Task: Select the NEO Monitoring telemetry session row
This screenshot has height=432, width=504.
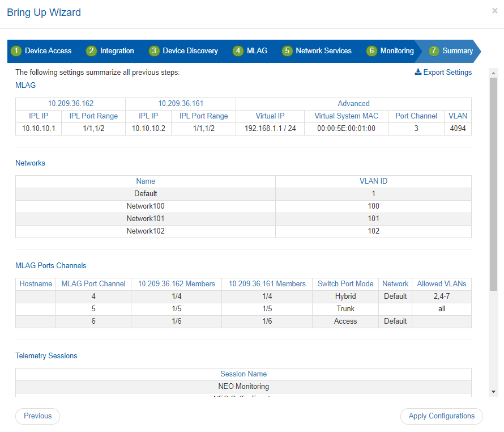Action: 243,387
